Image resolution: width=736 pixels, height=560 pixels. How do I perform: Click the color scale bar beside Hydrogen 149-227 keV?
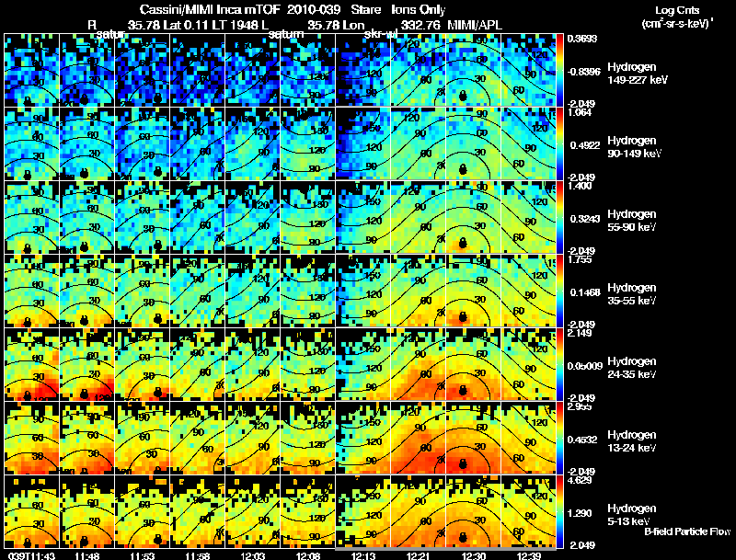559,71
